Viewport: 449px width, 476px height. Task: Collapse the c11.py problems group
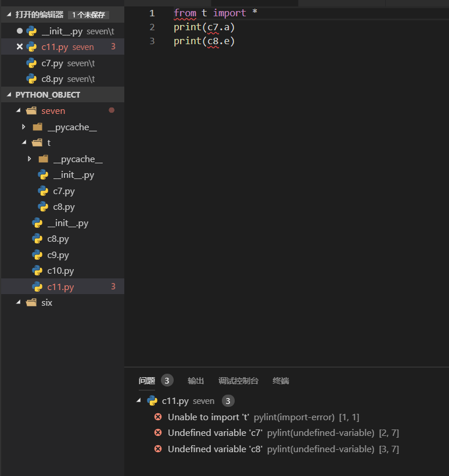tap(138, 401)
